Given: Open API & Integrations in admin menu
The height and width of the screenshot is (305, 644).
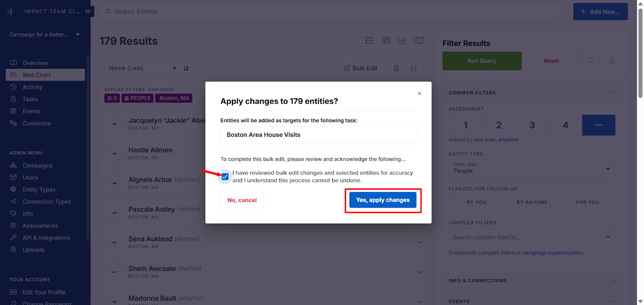Looking at the screenshot, I should click(x=45, y=238).
